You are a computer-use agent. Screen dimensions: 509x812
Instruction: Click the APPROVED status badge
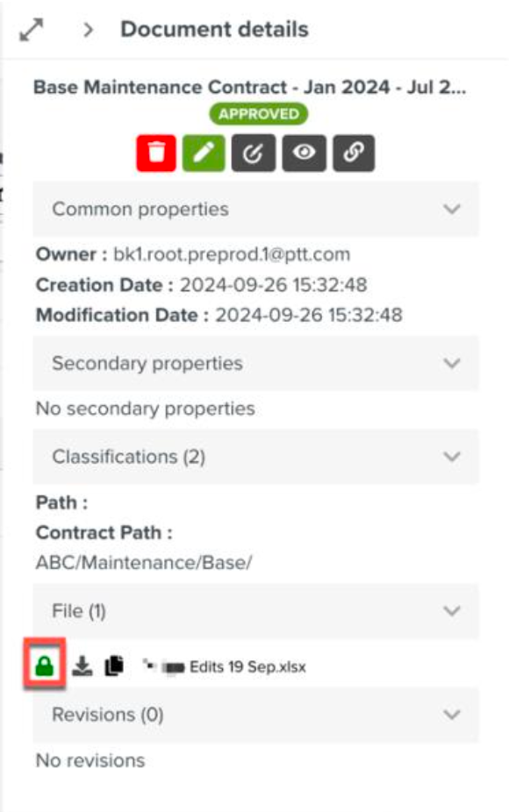[259, 114]
